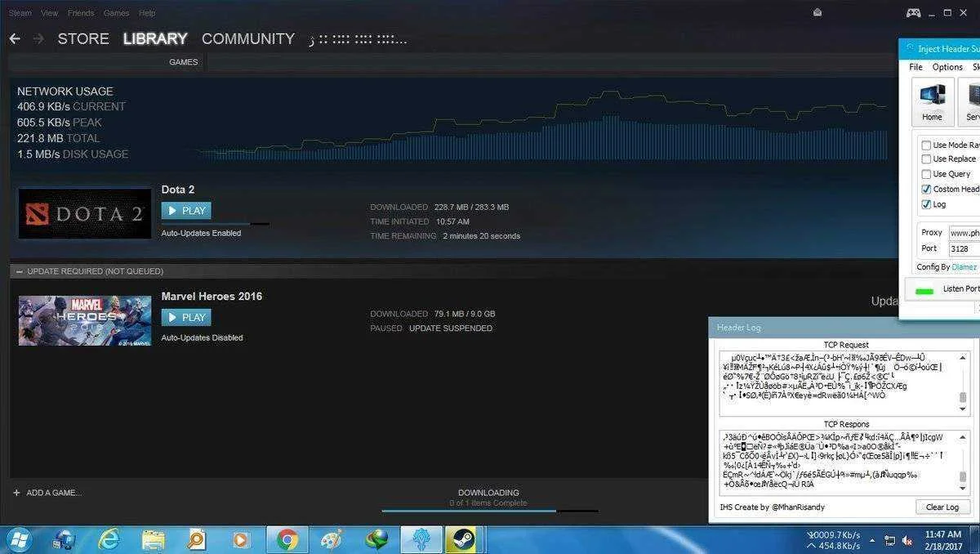The height and width of the screenshot is (554, 980).
Task: Open the blue emblem taskbar app
Action: (x=421, y=539)
